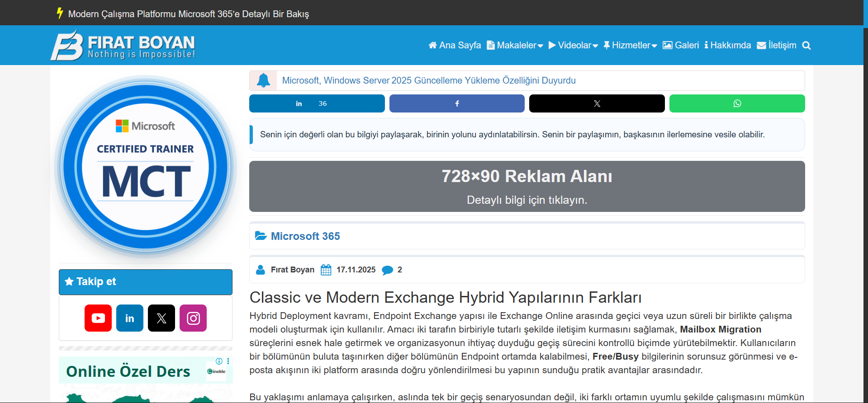Image resolution: width=868 pixels, height=403 pixels.
Task: Go to Ana Sayfa
Action: (x=455, y=45)
